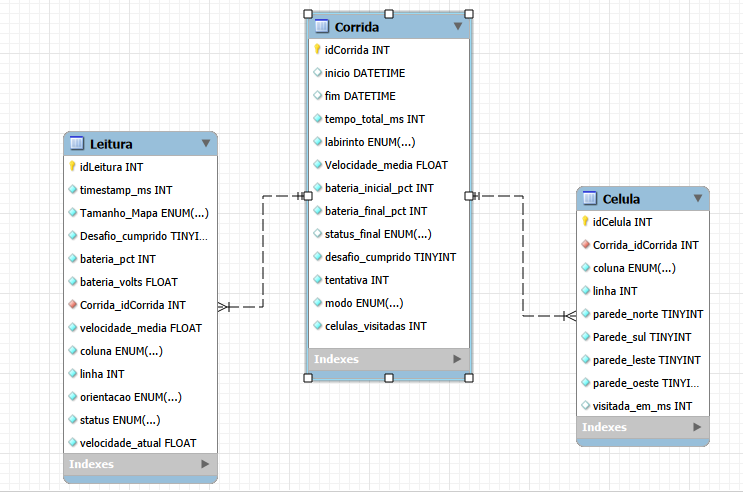Select the bateria_final_pct INT column
Image resolution: width=743 pixels, height=492 pixels.
coord(376,211)
